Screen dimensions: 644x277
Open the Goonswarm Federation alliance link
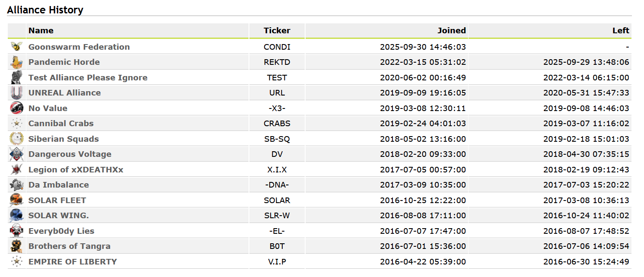[79, 47]
